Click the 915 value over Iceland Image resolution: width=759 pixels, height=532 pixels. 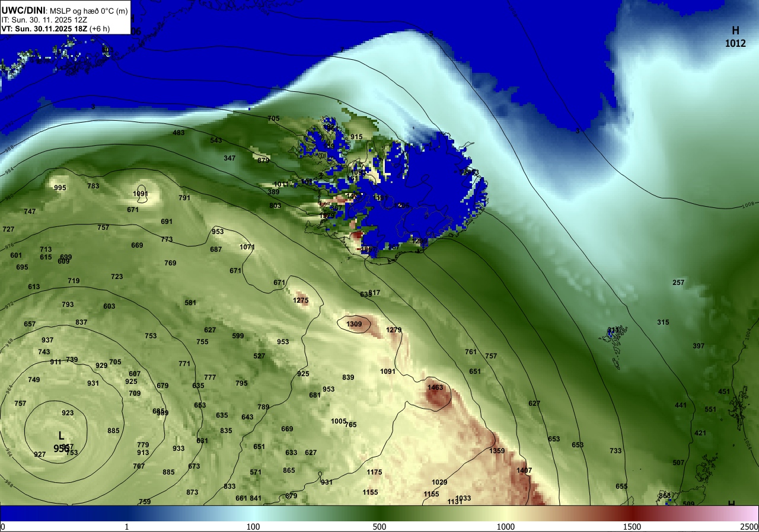[356, 137]
